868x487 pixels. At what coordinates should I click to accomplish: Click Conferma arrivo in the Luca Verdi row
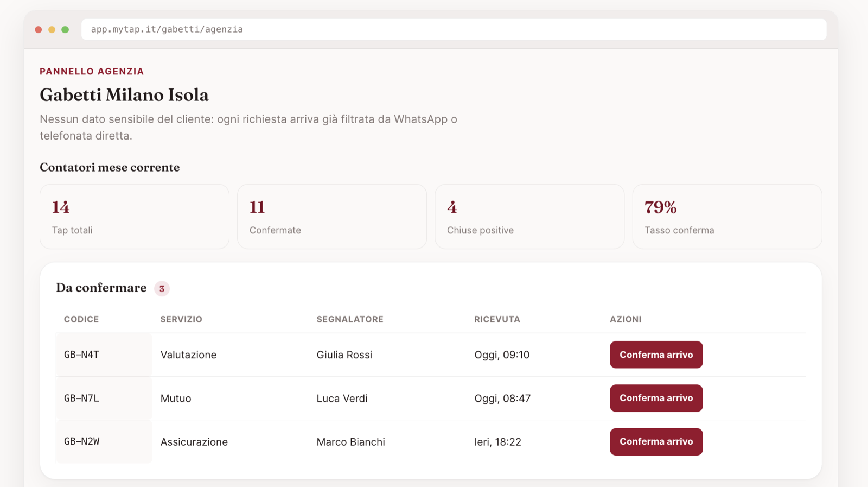(x=656, y=398)
